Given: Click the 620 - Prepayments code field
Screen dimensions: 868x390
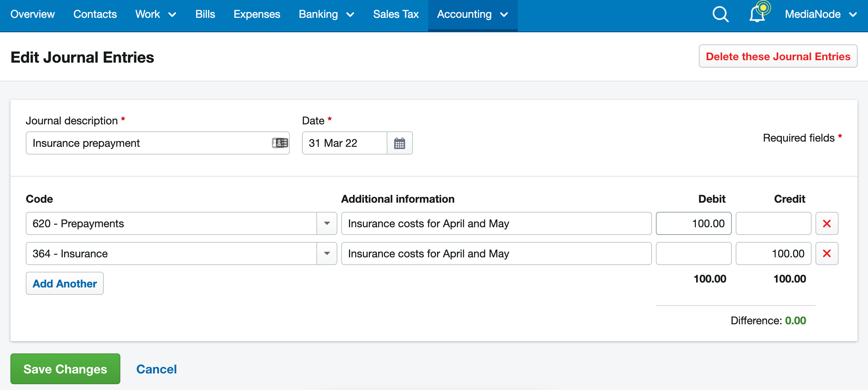Looking at the screenshot, I should point(172,224).
